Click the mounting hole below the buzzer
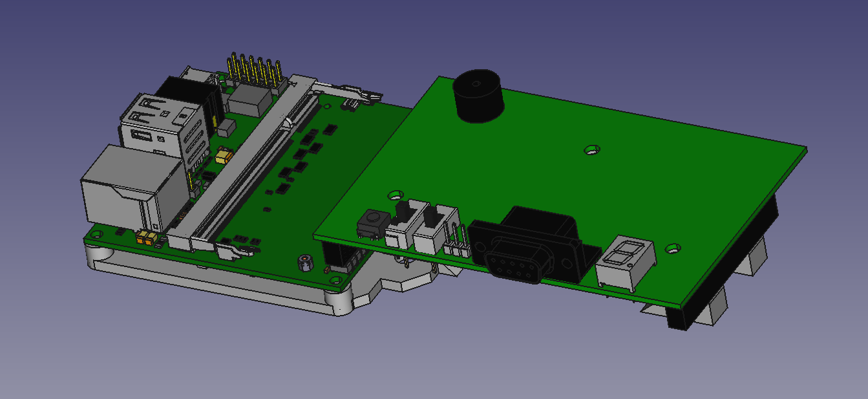The width and height of the screenshot is (868, 399). (591, 150)
